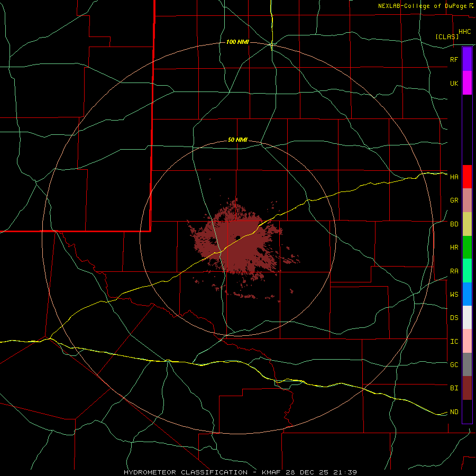Click the WS blue legend color swatch
Viewport: 476px width, 476px height.
467,294
